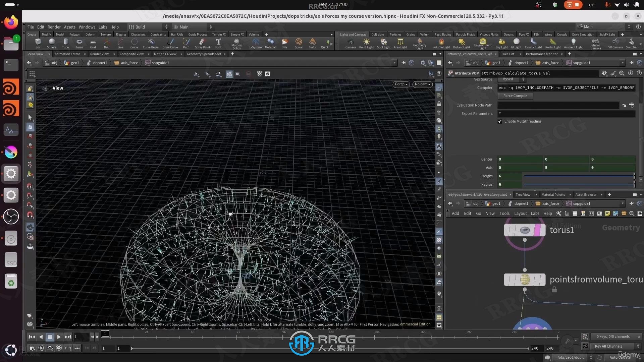644x362 pixels.
Task: Open Firefox from the Ubuntu dock
Action: click(11, 22)
